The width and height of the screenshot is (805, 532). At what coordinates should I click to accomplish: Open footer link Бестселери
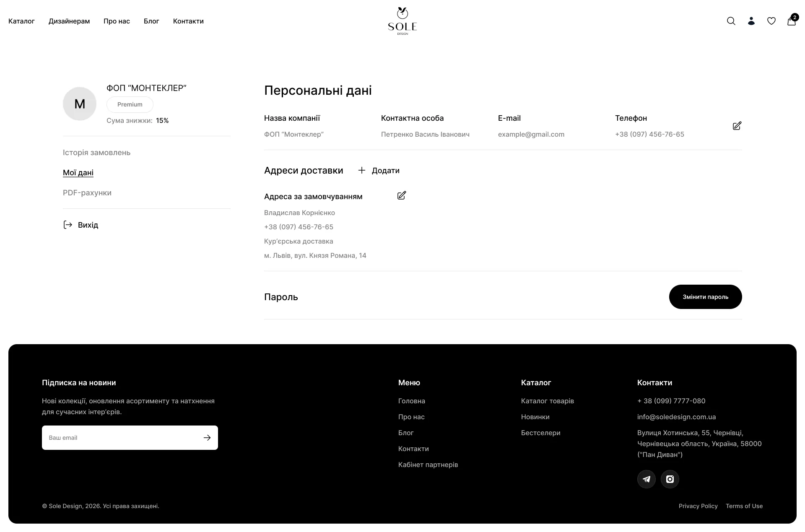[541, 433]
